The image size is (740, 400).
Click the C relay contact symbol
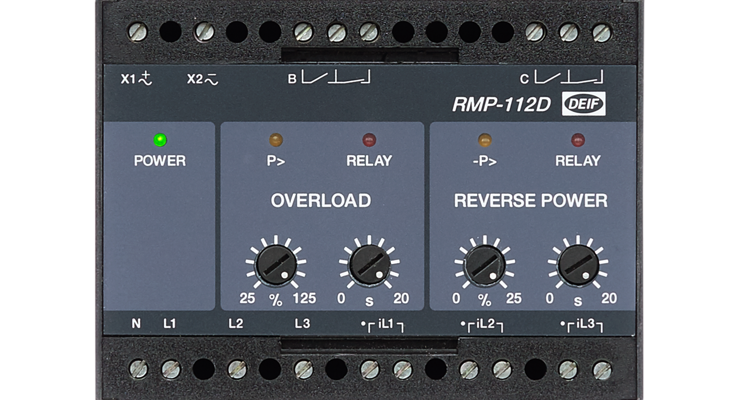point(568,77)
